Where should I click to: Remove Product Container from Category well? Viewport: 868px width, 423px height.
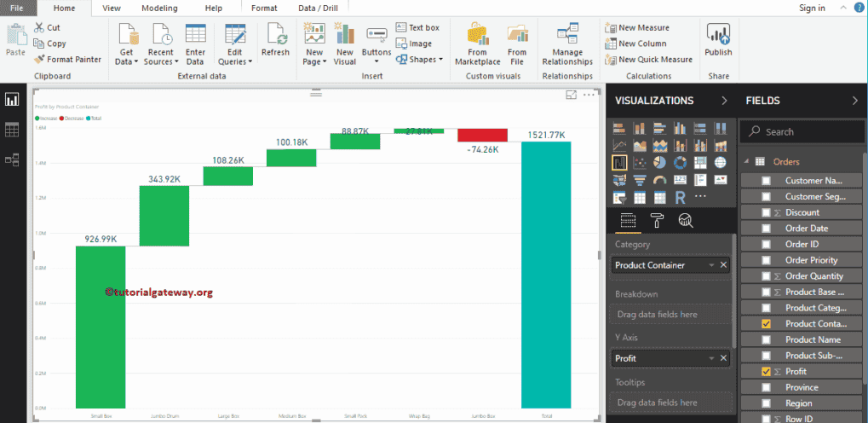click(723, 265)
